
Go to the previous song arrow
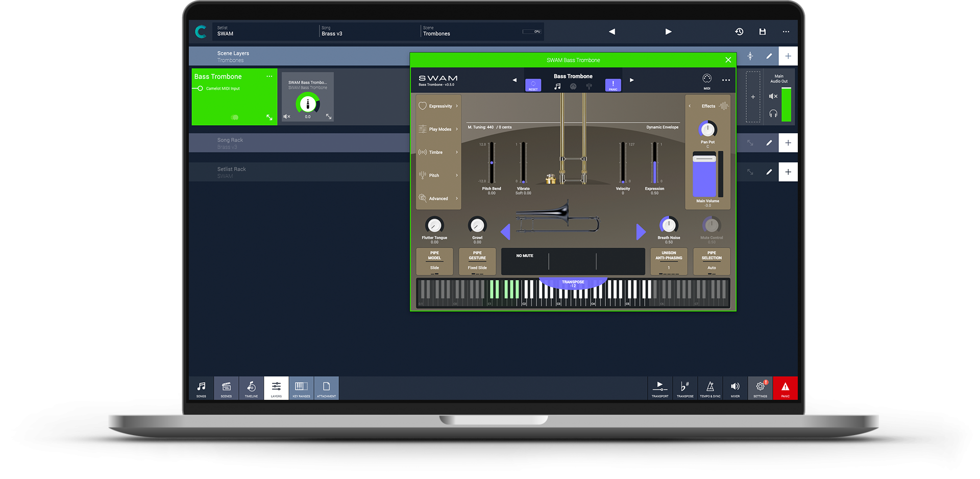click(612, 32)
